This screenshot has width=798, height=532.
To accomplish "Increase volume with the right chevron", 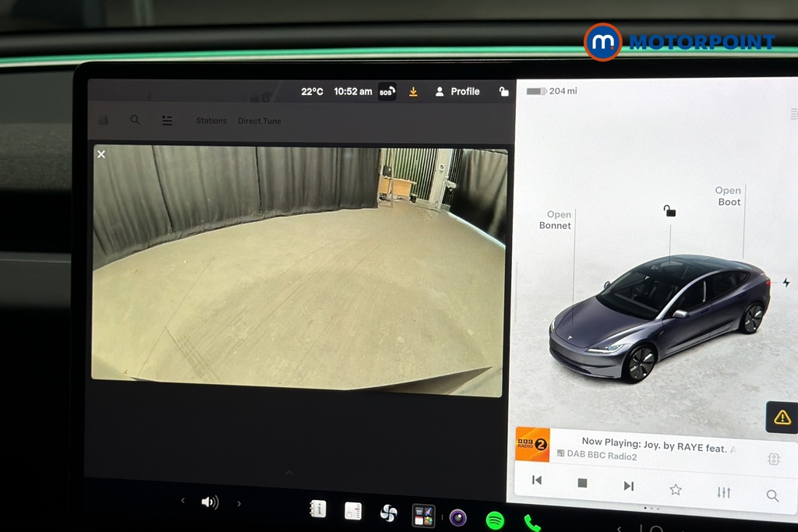I will click(x=238, y=503).
